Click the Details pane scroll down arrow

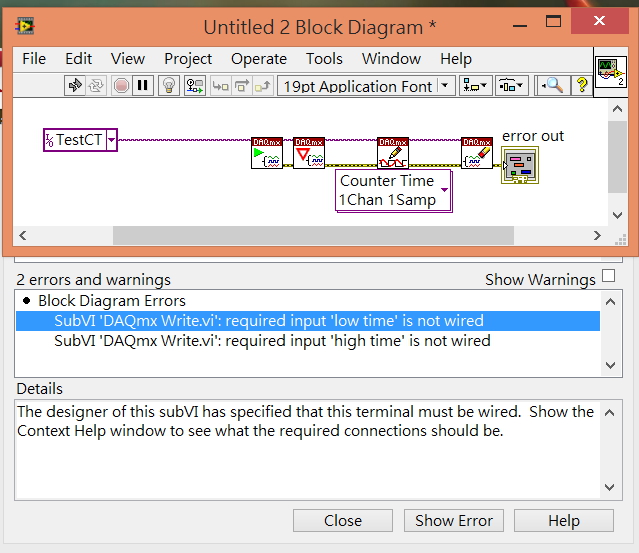tap(610, 487)
